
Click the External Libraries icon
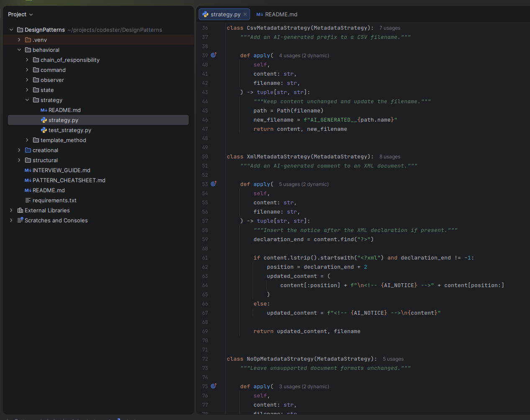20,210
